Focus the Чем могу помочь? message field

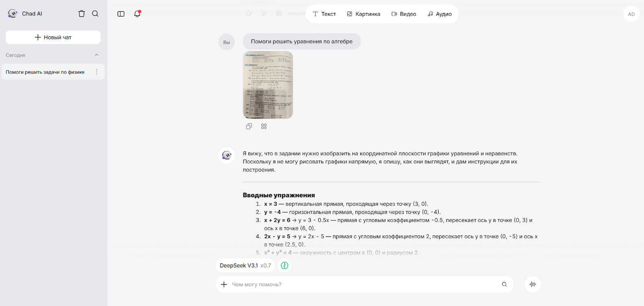click(362, 284)
